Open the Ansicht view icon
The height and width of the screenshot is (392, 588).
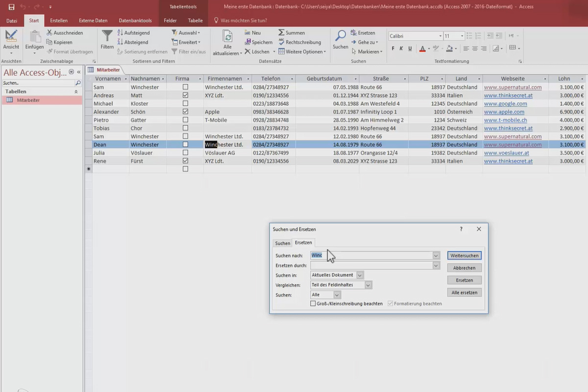(11, 37)
